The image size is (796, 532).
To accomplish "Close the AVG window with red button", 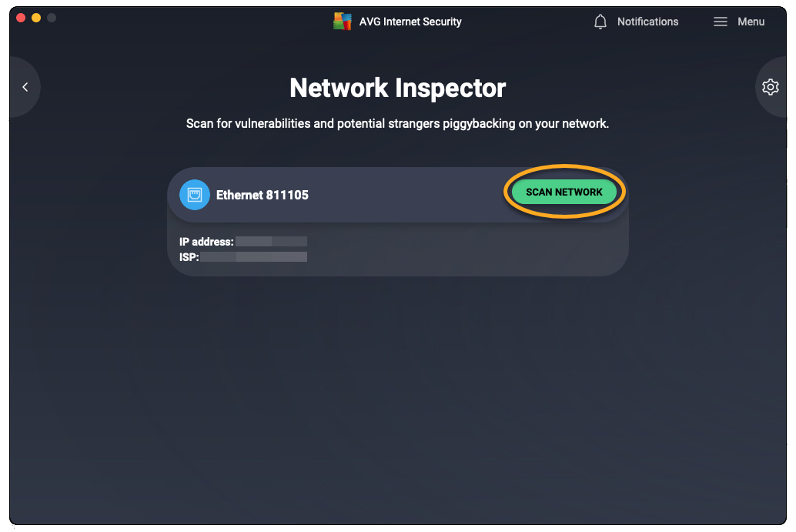I will 21,18.
